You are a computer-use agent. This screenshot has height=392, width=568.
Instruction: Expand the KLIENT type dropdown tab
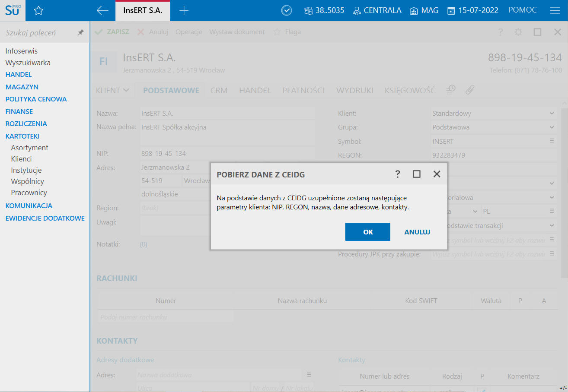(112, 90)
